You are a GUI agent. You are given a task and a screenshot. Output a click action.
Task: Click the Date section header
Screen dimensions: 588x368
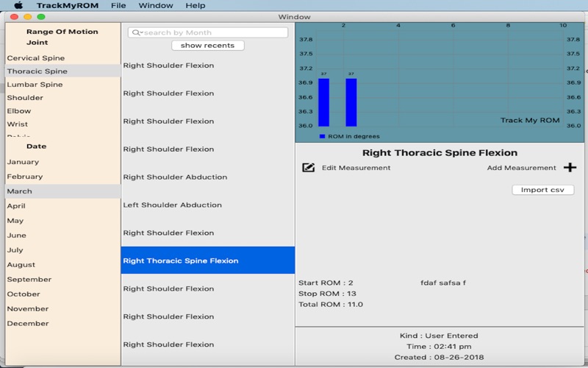click(x=36, y=146)
